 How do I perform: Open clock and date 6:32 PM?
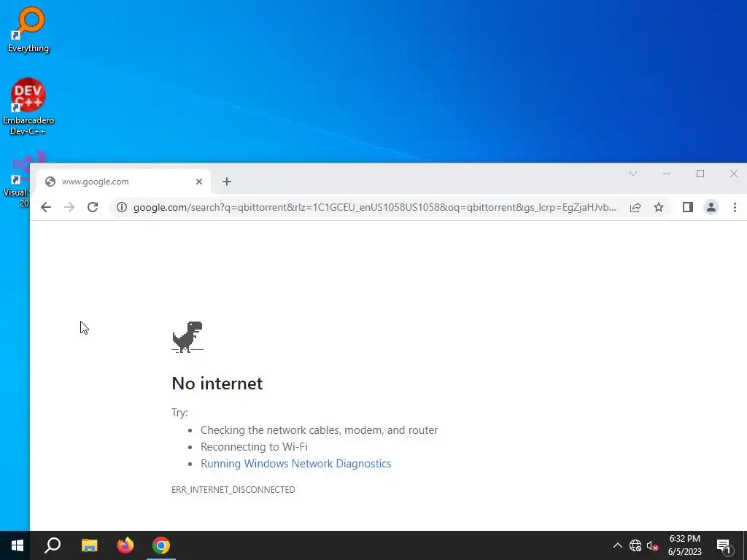coord(684,545)
